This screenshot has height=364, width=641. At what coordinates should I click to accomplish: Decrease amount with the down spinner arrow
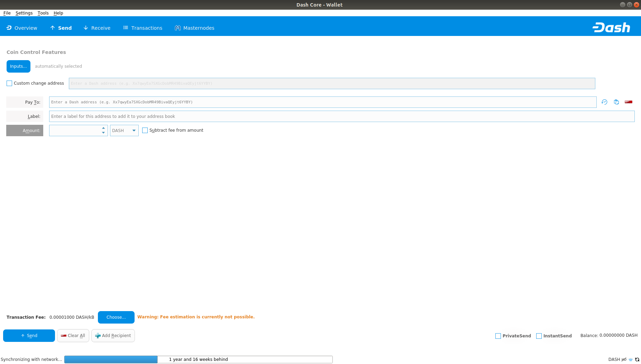point(103,133)
